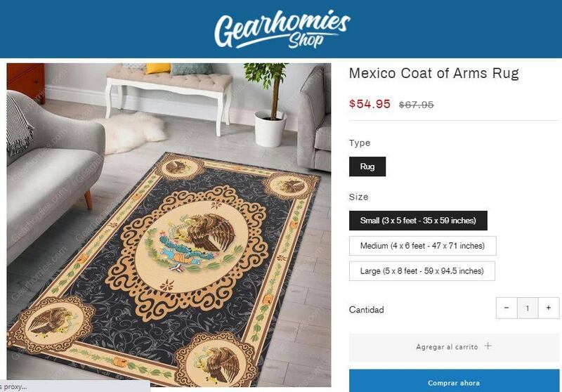Click the plus icon beside Agregar al carrito
Screen dimensions: 562x392
click(x=488, y=346)
